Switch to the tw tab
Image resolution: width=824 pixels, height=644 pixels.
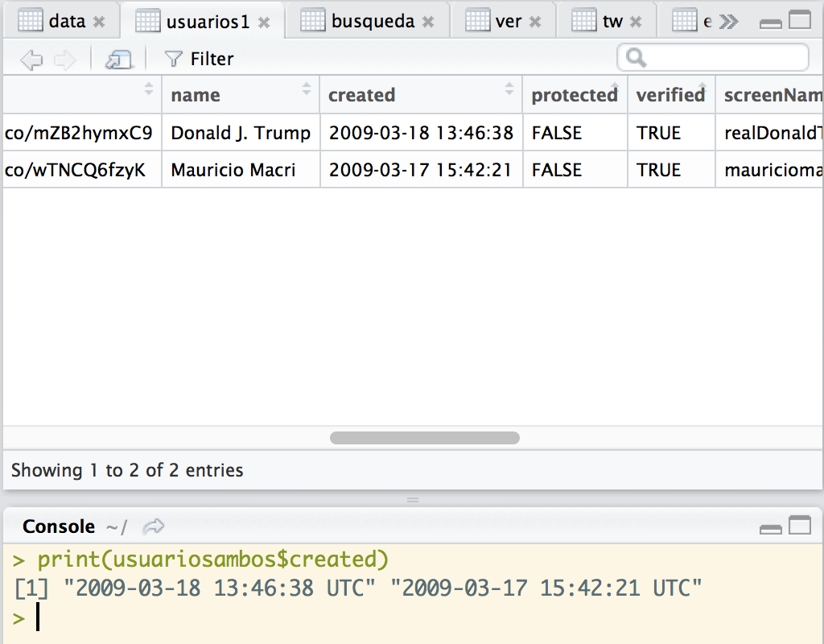pyautogui.click(x=612, y=21)
